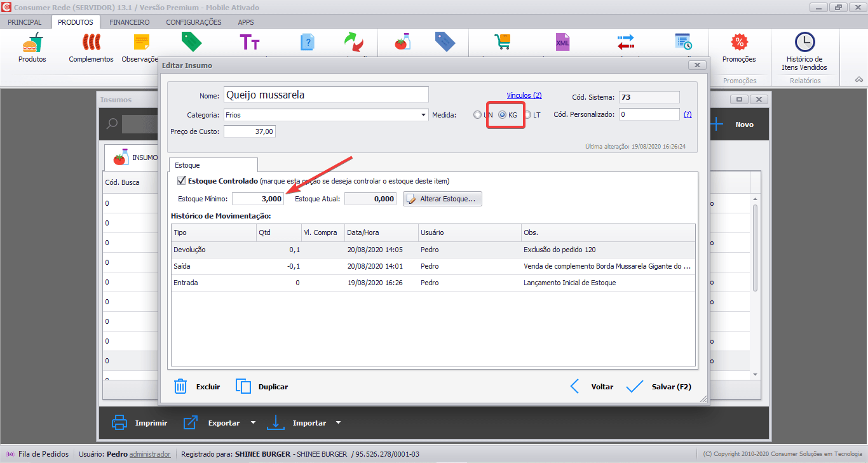Select the UN measure radio button

[477, 115]
